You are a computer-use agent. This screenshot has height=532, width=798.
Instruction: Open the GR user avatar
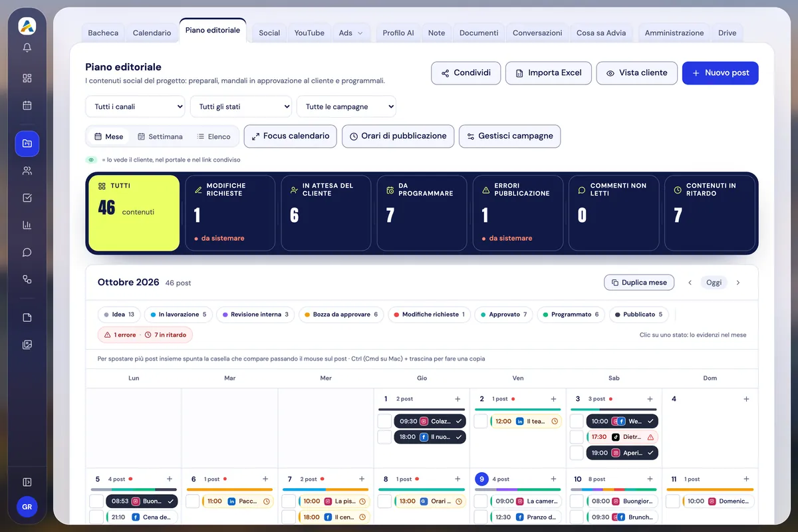click(27, 507)
